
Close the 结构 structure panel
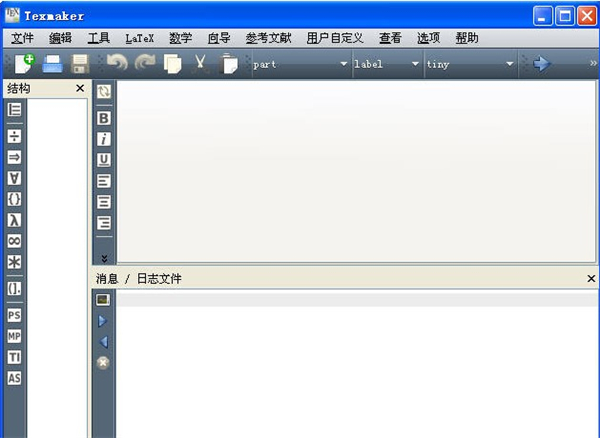click(80, 89)
